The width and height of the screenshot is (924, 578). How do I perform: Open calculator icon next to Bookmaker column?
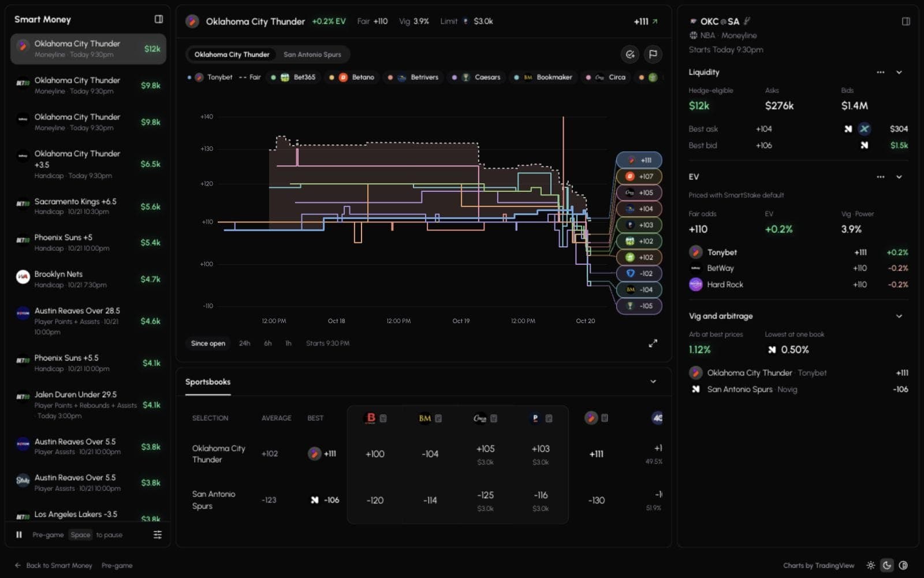click(x=438, y=418)
